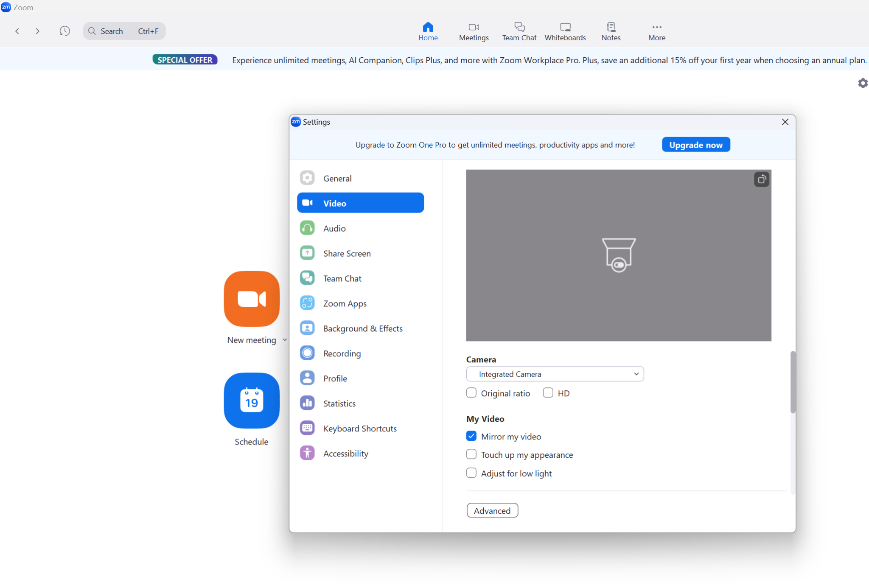
Task: Click the Upgrade now button
Action: point(695,145)
